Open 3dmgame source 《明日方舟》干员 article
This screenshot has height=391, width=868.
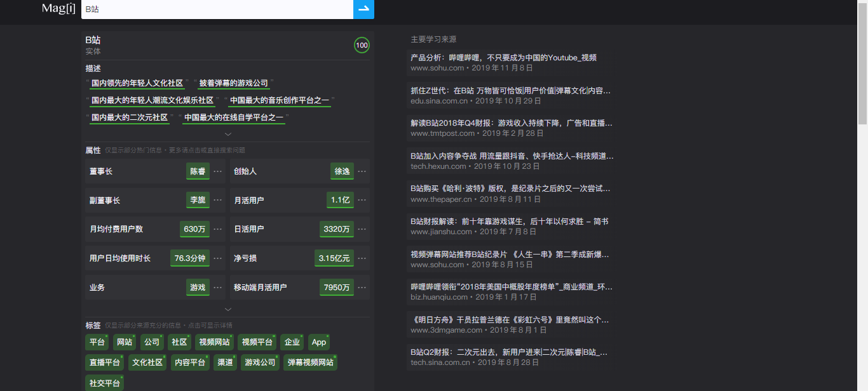click(x=510, y=320)
